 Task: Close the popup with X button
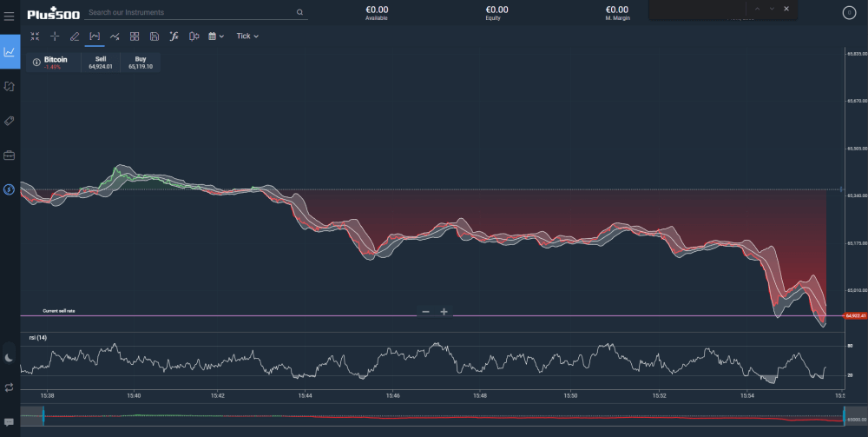click(x=786, y=9)
